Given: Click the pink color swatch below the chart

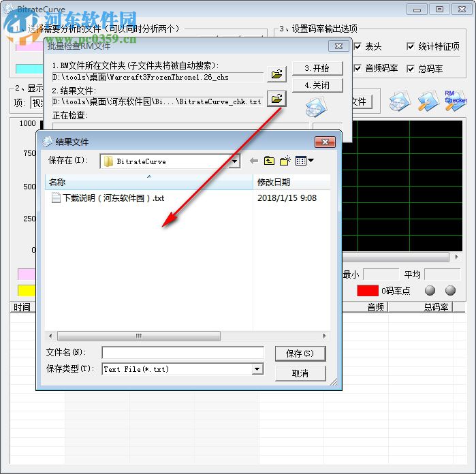Looking at the screenshot, I should coord(27,274).
